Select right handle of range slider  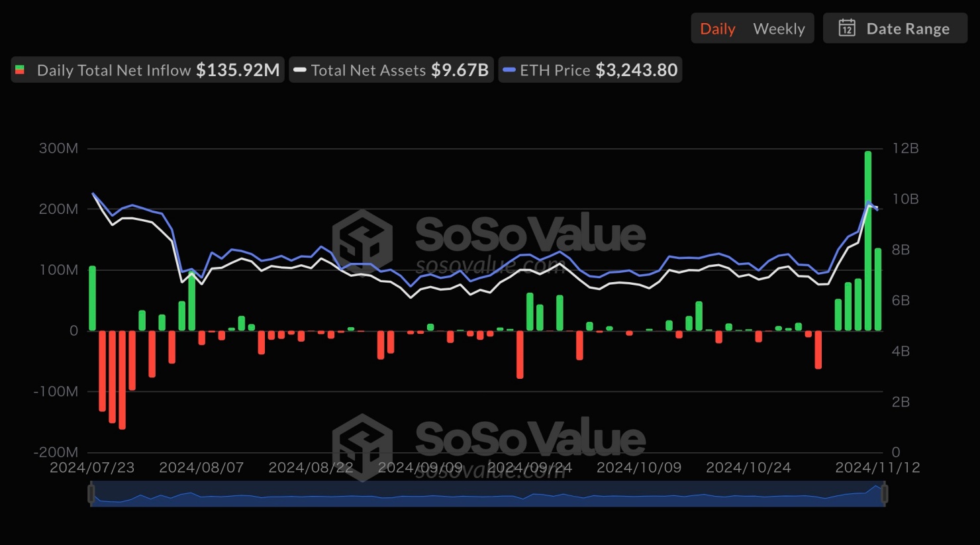(884, 494)
